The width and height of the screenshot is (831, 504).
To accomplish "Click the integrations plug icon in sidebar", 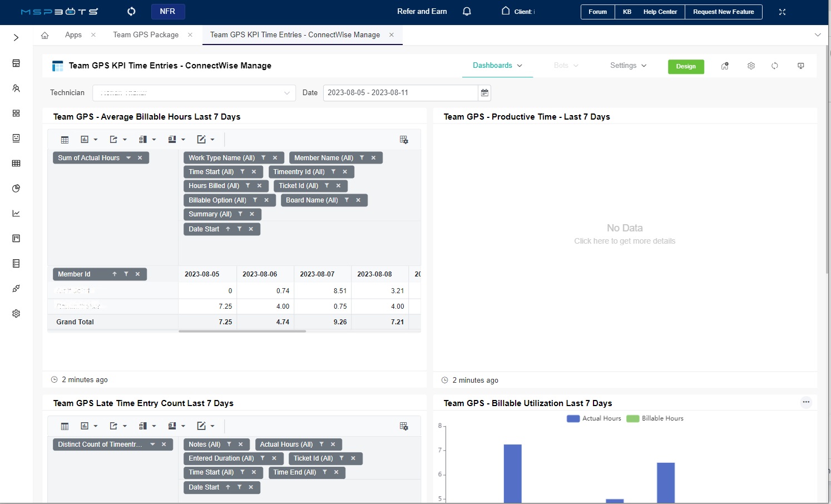I will pyautogui.click(x=16, y=288).
